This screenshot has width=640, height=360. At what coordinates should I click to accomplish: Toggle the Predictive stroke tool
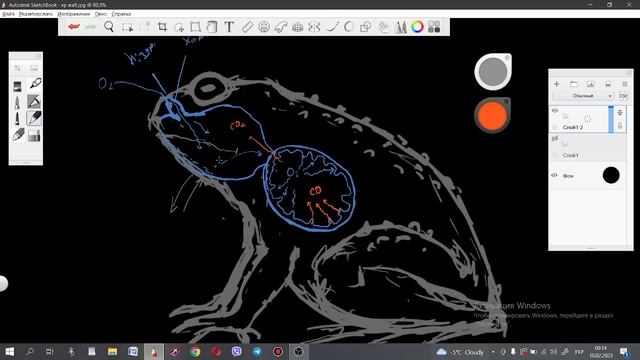349,27
